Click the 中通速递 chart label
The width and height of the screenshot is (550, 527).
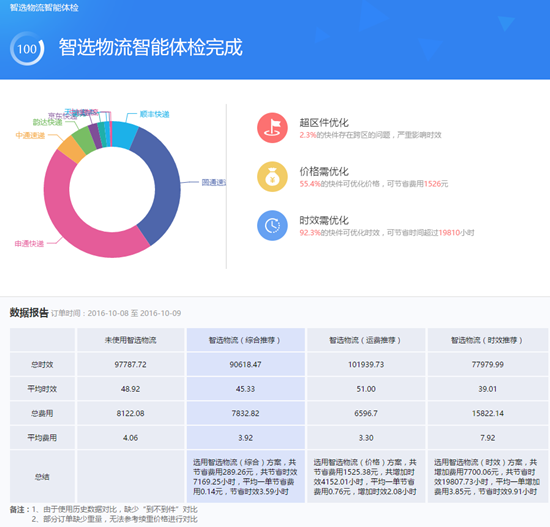(x=30, y=135)
